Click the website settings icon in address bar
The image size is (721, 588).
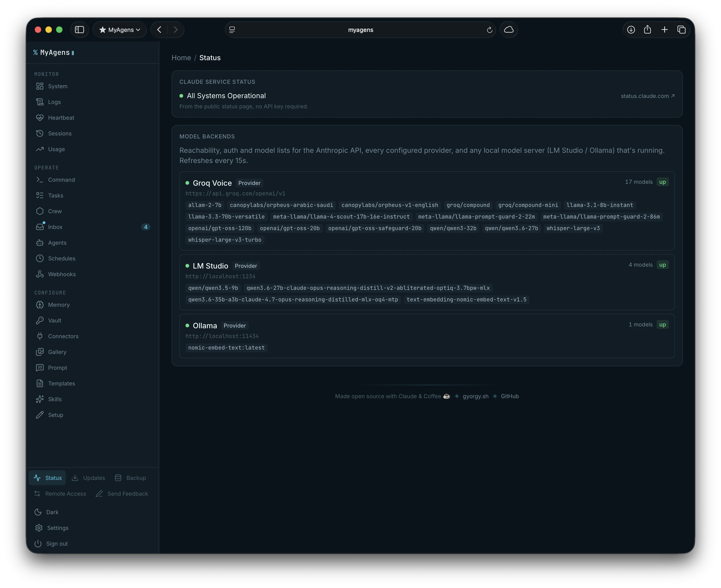pos(232,30)
